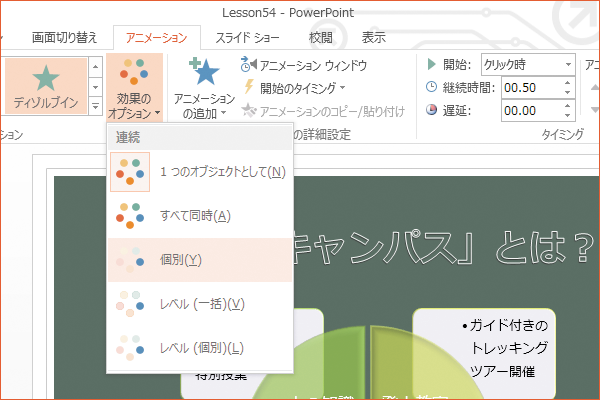600x400 pixels.
Task: Click the green star ディゾルブイン icon
Action: click(46, 78)
